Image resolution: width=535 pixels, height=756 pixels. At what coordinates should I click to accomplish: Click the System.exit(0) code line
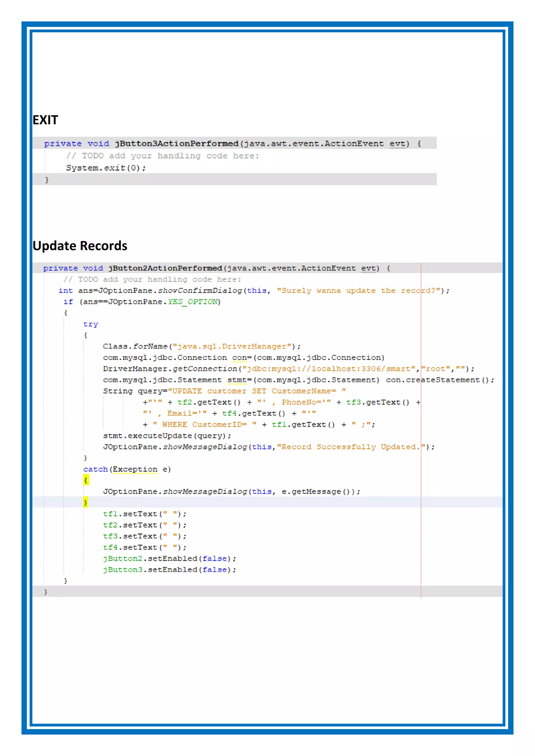106,168
